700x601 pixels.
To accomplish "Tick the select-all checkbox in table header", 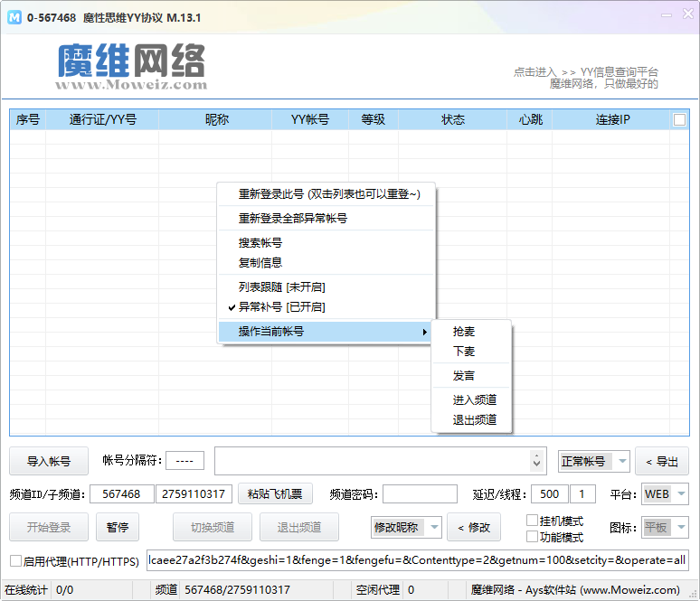I will point(679,119).
